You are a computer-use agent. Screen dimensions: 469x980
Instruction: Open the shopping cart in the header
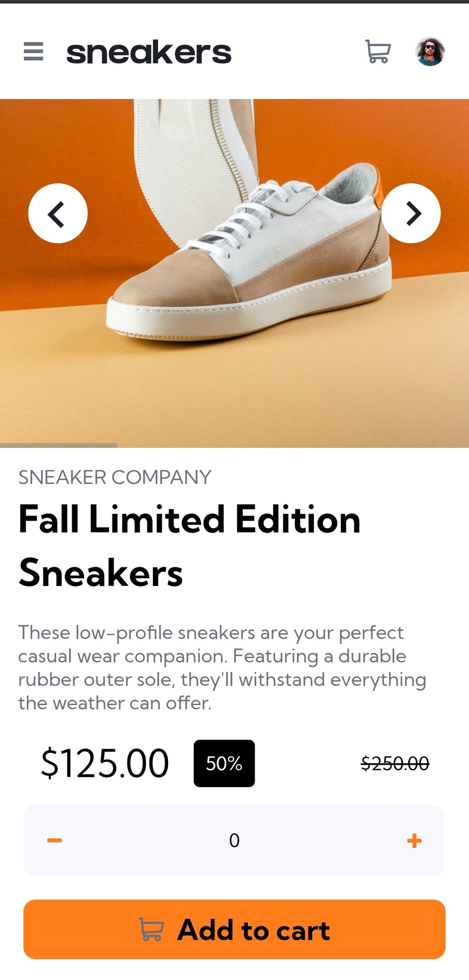pyautogui.click(x=378, y=51)
